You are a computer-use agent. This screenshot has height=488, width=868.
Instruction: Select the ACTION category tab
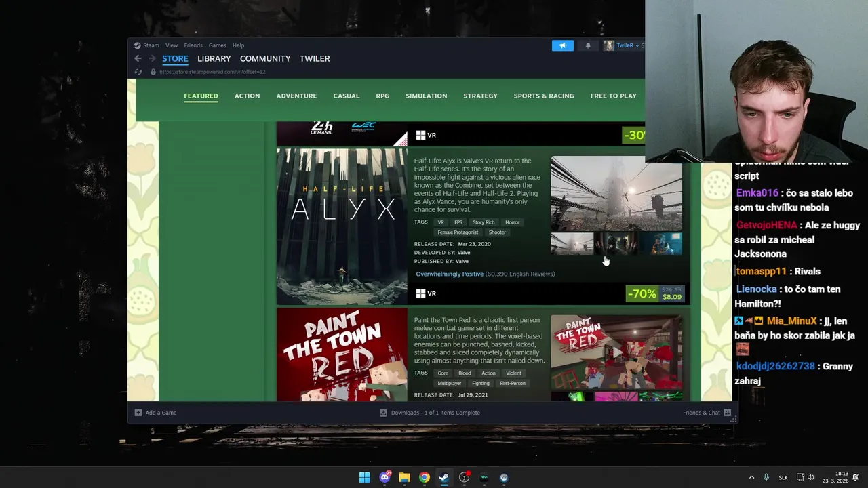pos(247,96)
